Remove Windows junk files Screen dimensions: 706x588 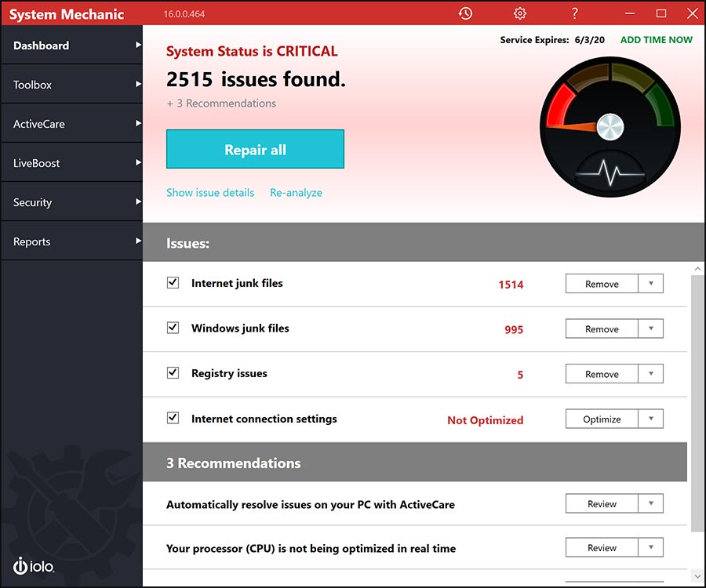pos(602,328)
